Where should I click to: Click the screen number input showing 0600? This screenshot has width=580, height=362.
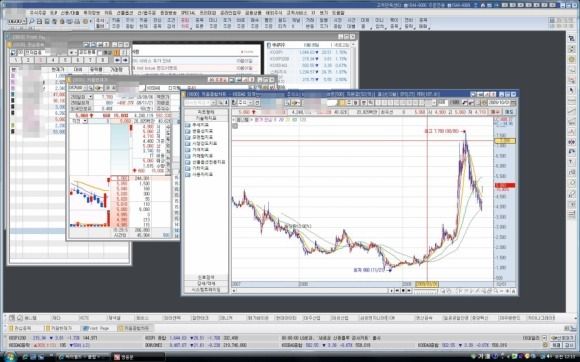pyautogui.click(x=17, y=21)
